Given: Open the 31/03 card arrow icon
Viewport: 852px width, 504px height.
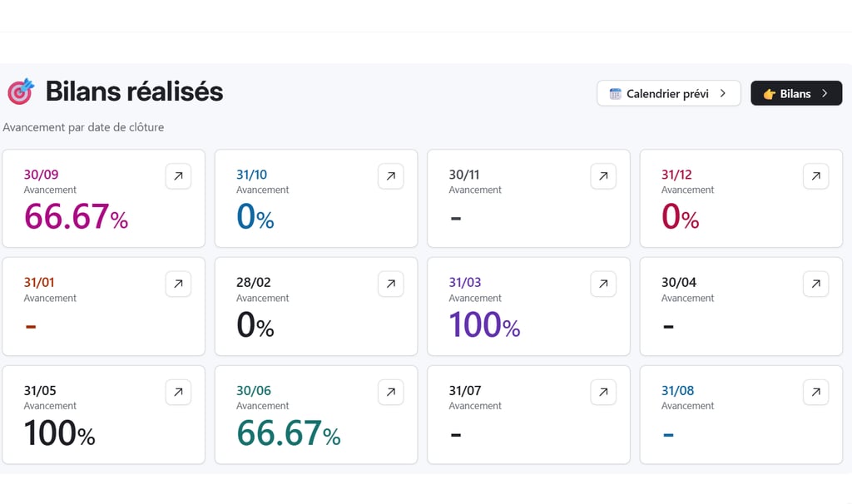Looking at the screenshot, I should [x=603, y=284].
